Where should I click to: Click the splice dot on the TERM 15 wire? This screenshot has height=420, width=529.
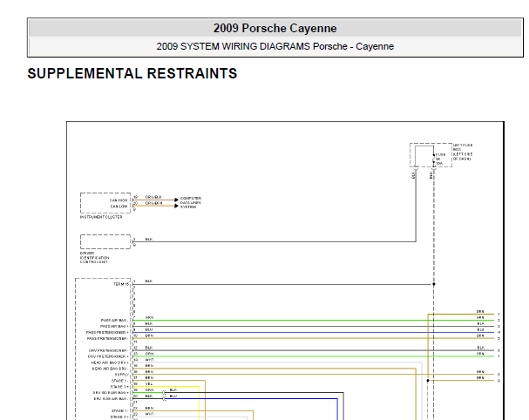pyautogui.click(x=434, y=284)
